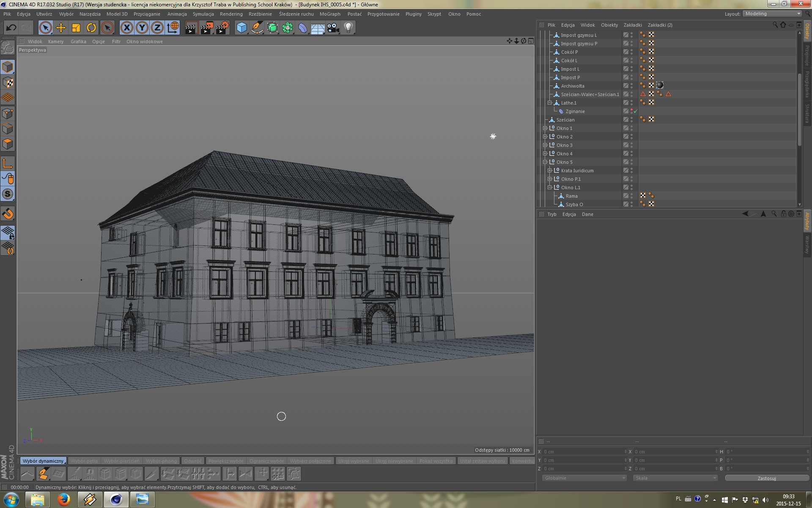Collapse Okno 5 group
This screenshot has height=508, width=812.
[545, 162]
